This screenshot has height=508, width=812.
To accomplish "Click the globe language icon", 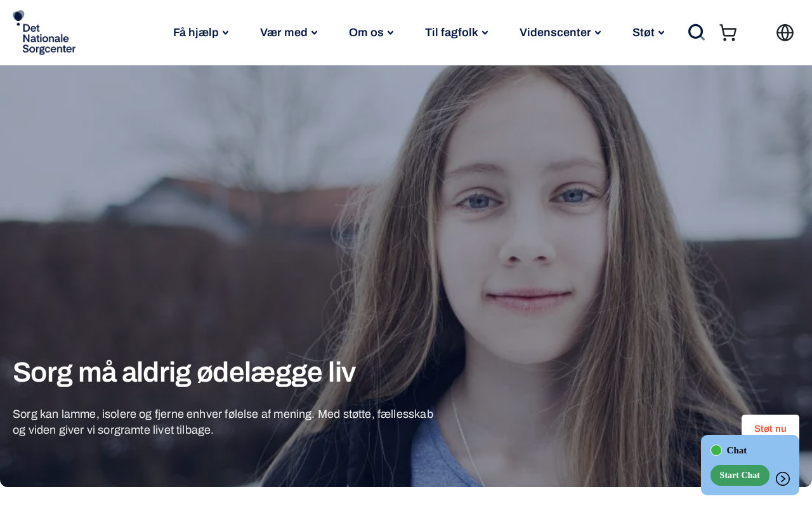I will (785, 32).
